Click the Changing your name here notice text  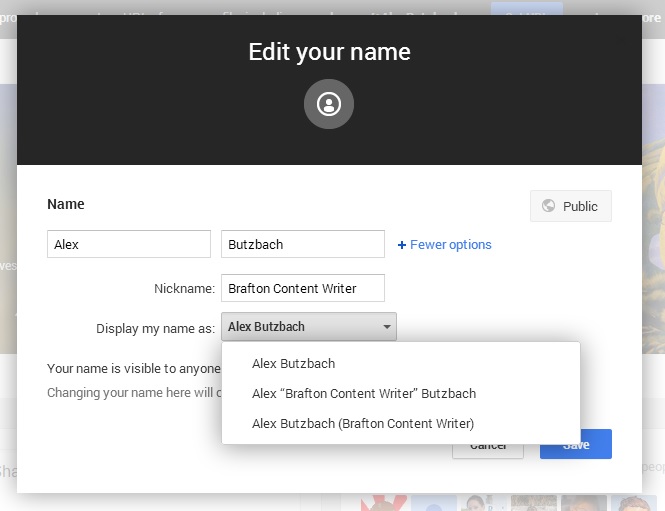[134, 393]
